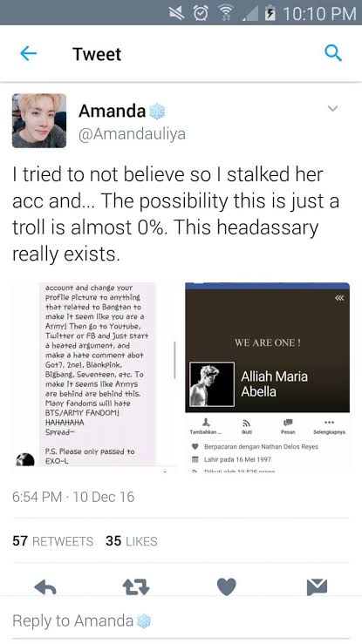Tap the back arrow icon
Screen dimensions: 362x644
coord(29,53)
